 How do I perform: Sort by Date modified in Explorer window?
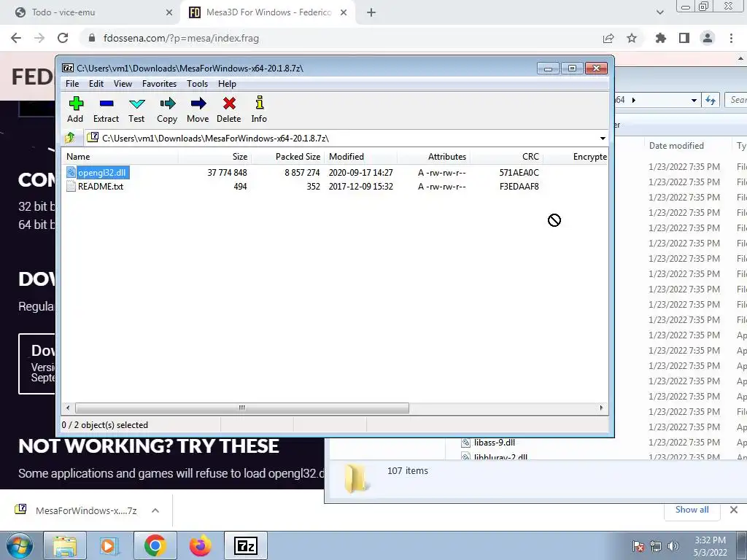[676, 146]
